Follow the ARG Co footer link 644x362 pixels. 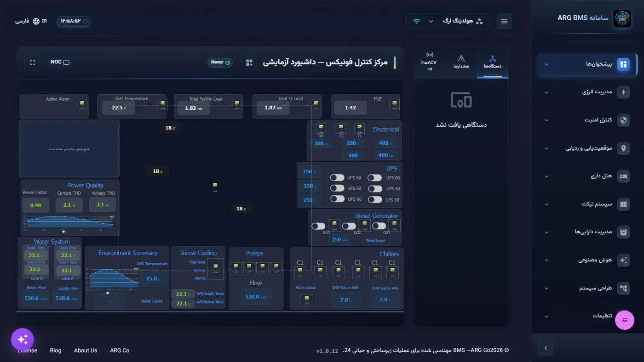tap(120, 351)
